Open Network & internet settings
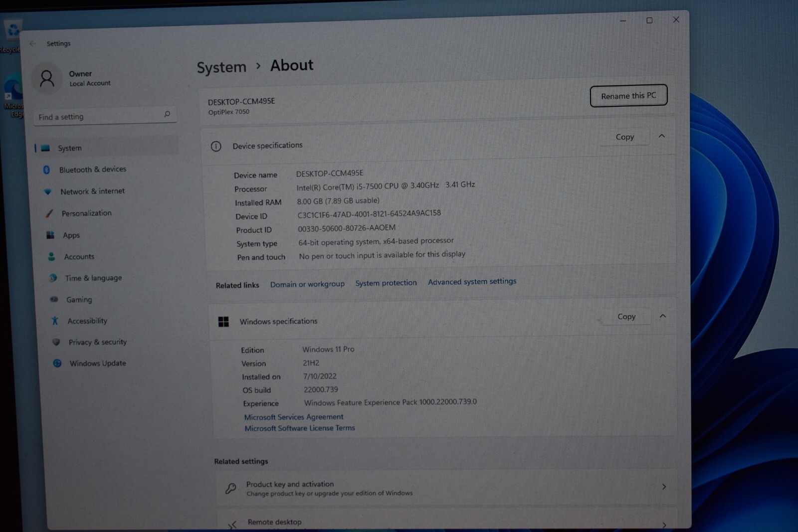Screen dimensions: 798x532 coord(92,191)
